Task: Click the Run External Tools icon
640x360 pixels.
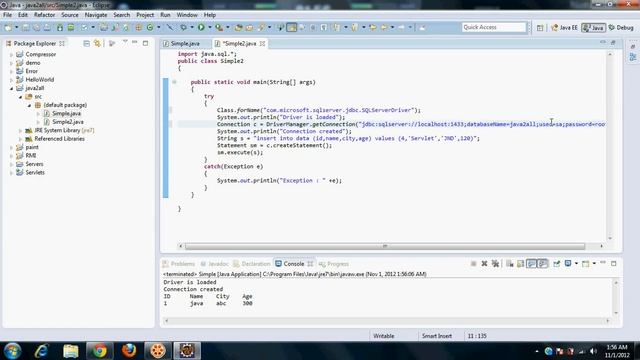Action: click(x=219, y=27)
